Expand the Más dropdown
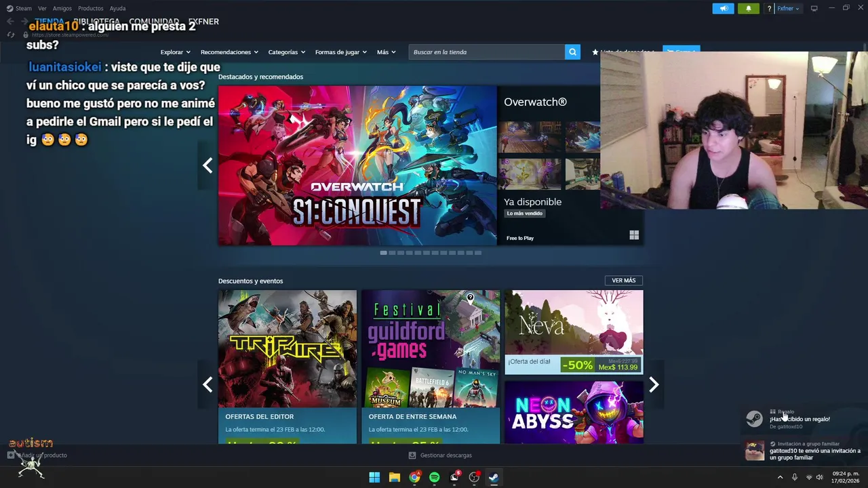Viewport: 868px width, 488px height. (386, 52)
